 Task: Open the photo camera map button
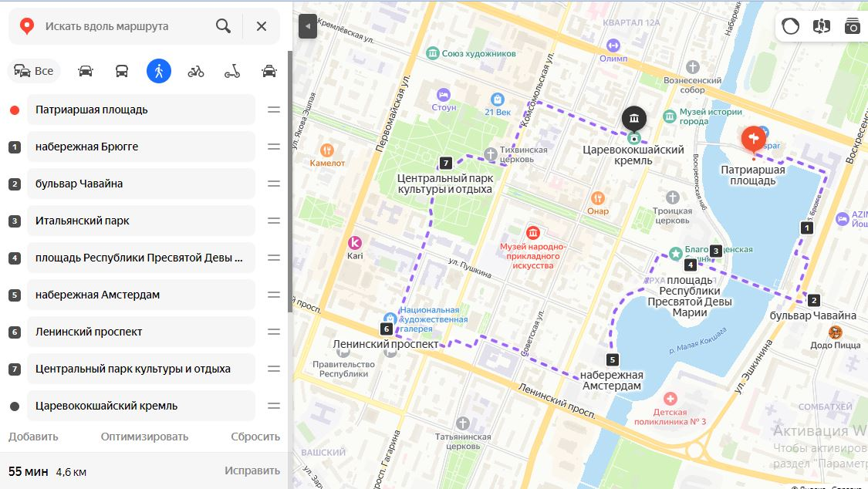[x=852, y=26]
